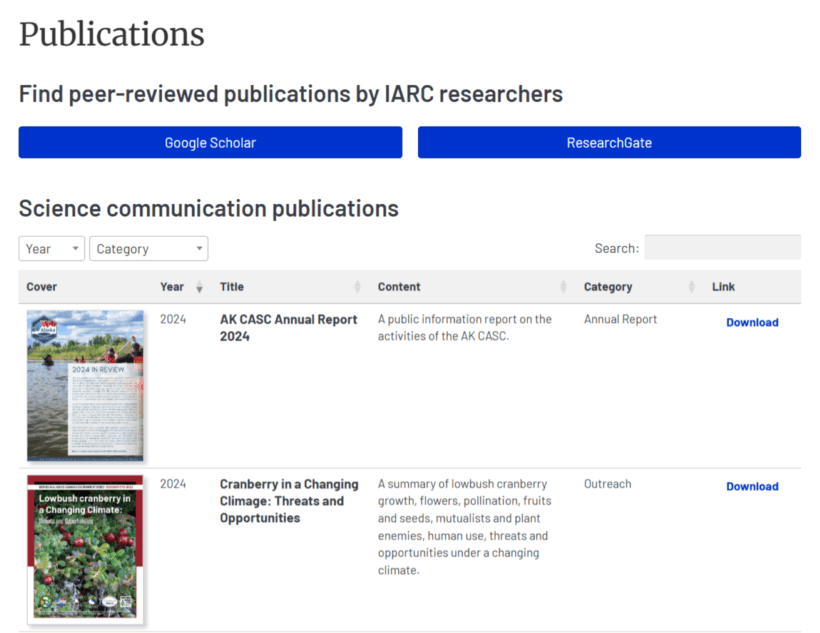Click the Publications page heading
This screenshot has width=820, height=633.
pyautogui.click(x=111, y=34)
